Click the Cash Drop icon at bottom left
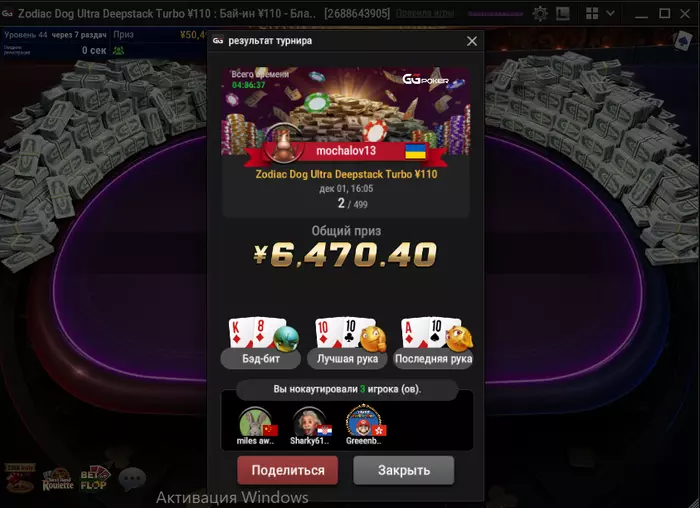Viewport: 700px width, 508px height. point(20,478)
